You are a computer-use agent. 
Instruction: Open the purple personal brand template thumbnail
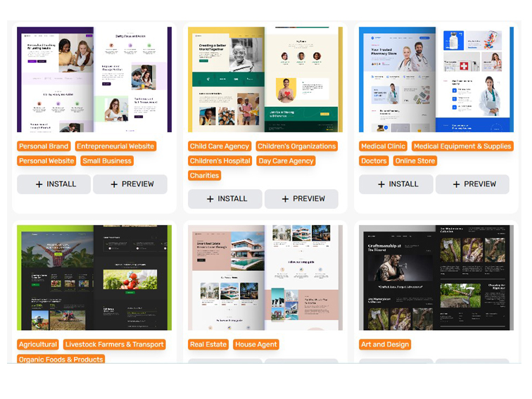tap(94, 80)
